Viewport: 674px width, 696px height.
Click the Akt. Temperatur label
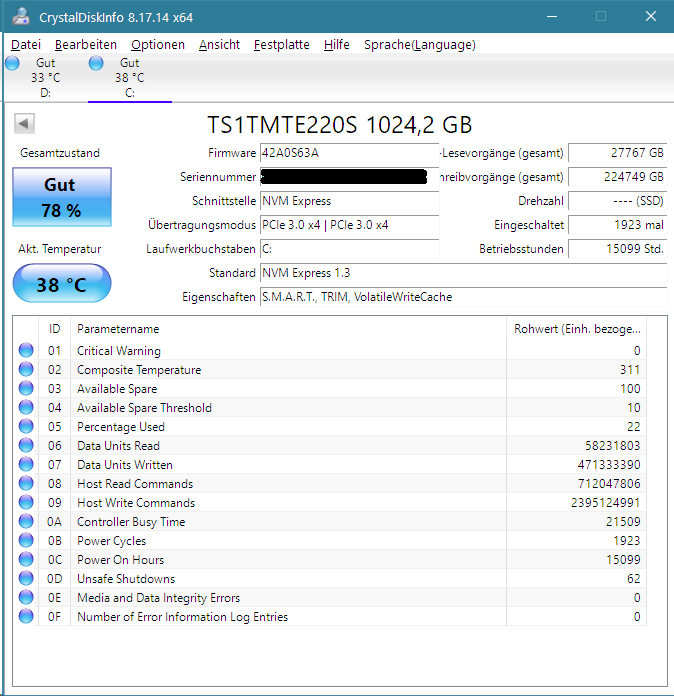[x=59, y=249]
